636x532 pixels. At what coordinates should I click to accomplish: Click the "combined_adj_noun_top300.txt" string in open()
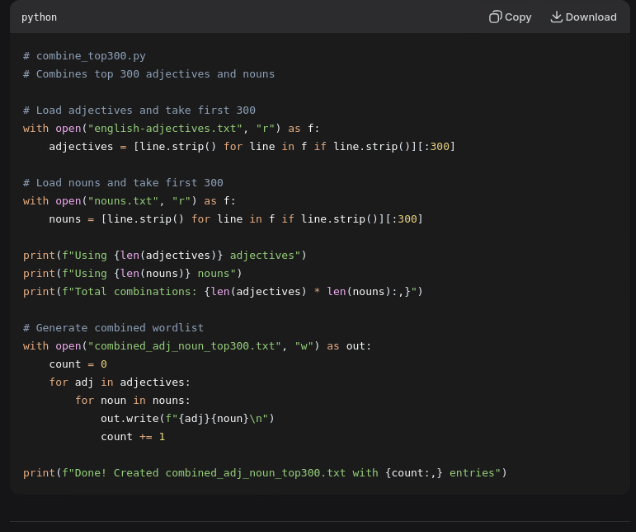click(x=184, y=346)
